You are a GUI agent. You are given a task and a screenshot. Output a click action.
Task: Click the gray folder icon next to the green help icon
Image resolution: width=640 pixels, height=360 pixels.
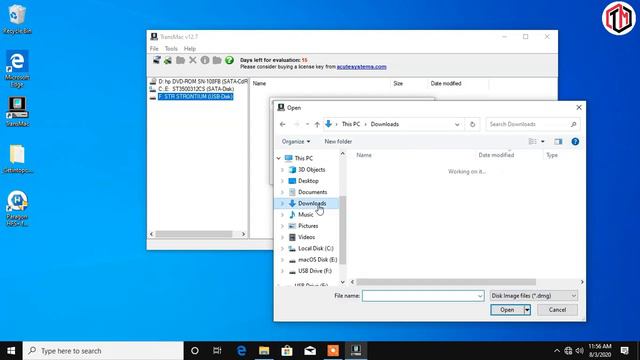click(x=217, y=60)
